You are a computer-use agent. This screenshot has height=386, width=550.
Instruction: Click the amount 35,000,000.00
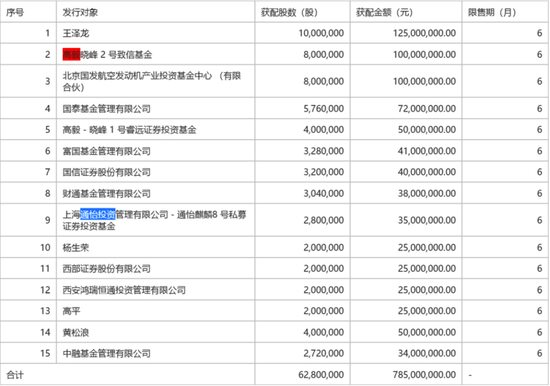click(x=427, y=220)
